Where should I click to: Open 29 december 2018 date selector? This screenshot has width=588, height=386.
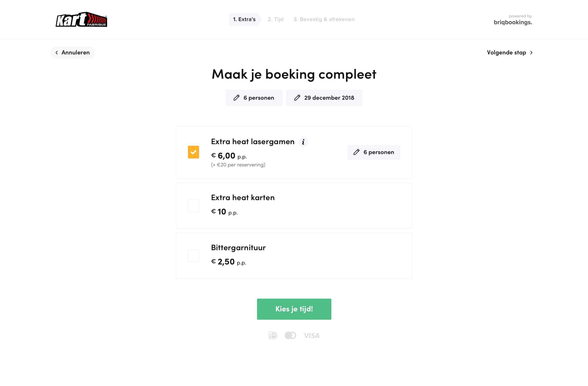point(329,98)
